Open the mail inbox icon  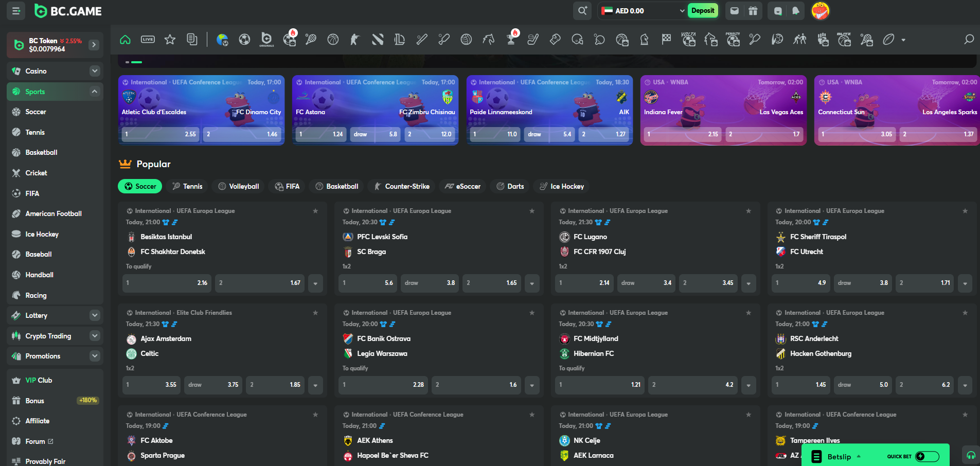click(x=735, y=11)
